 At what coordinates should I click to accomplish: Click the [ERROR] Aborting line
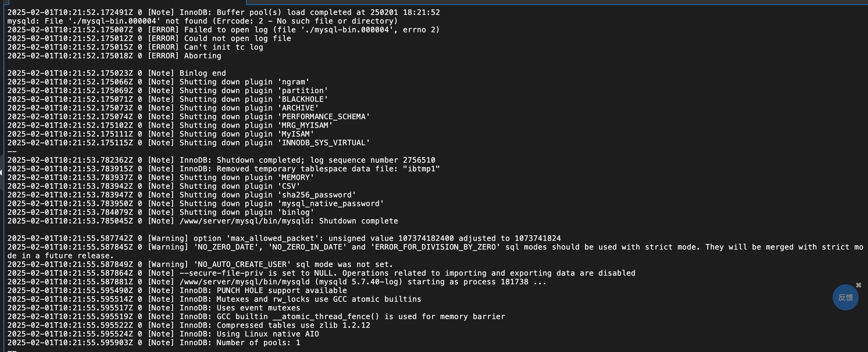[x=114, y=56]
